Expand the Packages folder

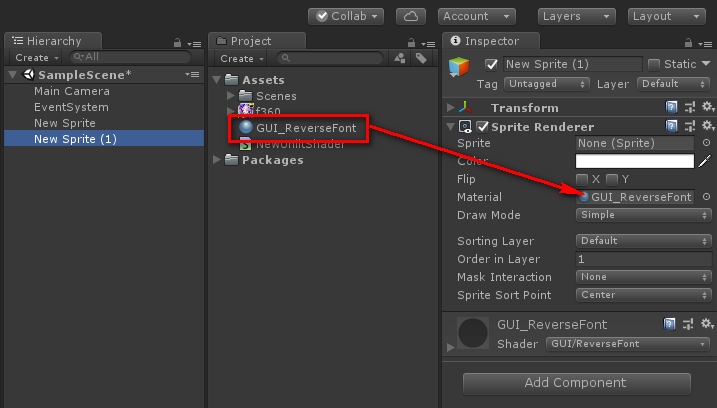coord(217,160)
